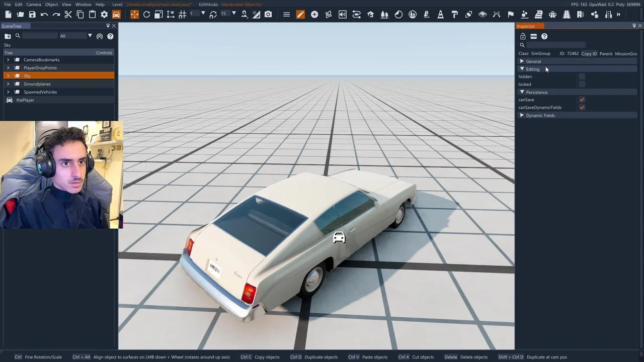644x362 pixels.
Task: Uncheck canSaveDynamicFields checkbox
Action: pos(582,108)
